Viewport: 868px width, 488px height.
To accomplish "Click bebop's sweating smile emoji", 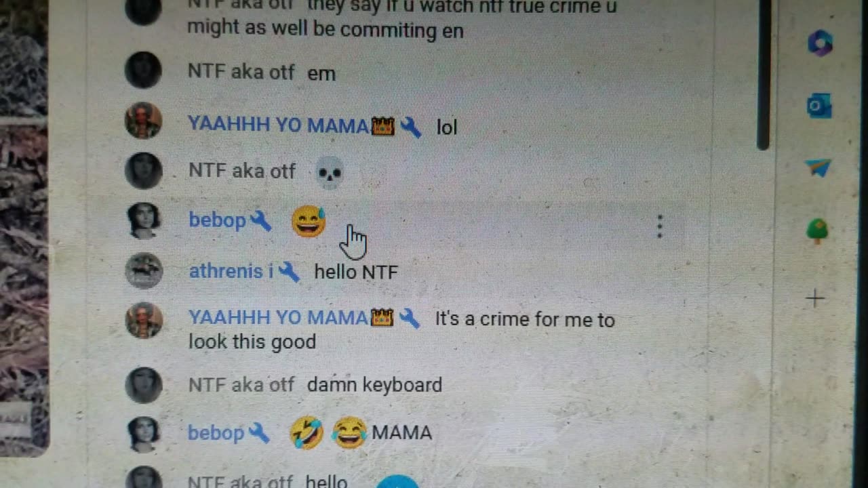I will click(309, 222).
